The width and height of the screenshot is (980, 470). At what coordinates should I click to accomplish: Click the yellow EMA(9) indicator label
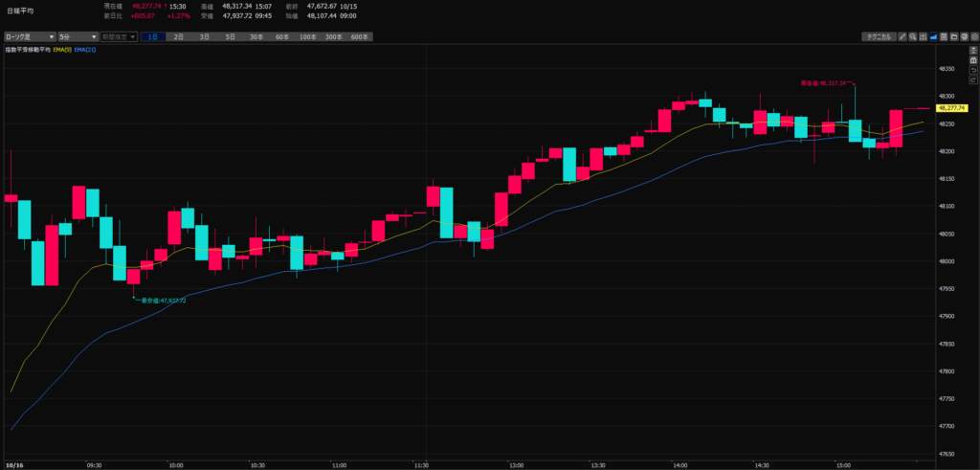coord(63,49)
